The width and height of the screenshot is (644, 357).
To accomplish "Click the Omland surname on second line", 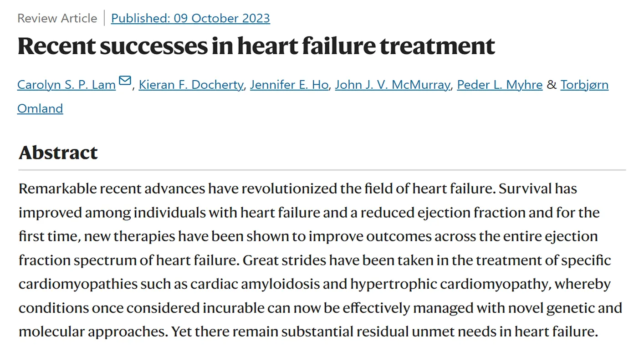I will [40, 108].
